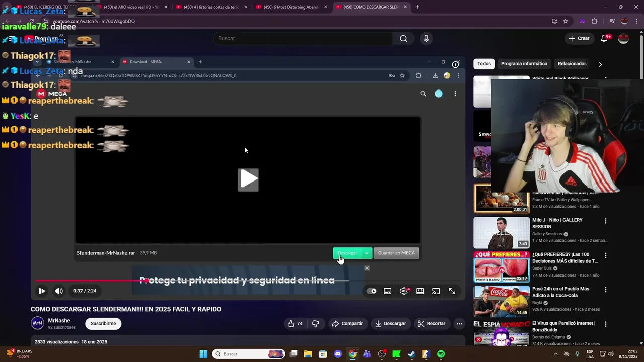Open YouTube notifications bell
The height and width of the screenshot is (362, 644).
(605, 38)
